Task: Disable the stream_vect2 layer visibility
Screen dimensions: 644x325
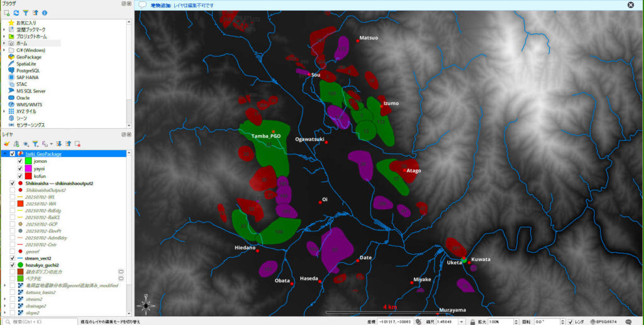Action: point(13,258)
